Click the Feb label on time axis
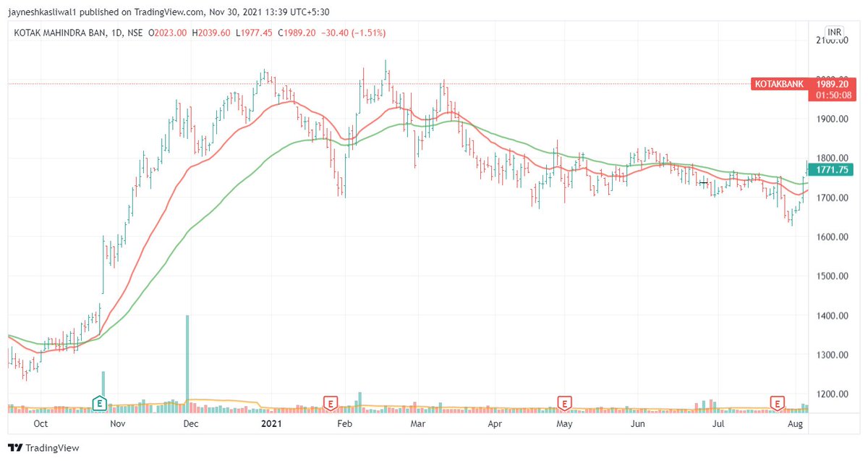The image size is (868, 461). coord(346,423)
